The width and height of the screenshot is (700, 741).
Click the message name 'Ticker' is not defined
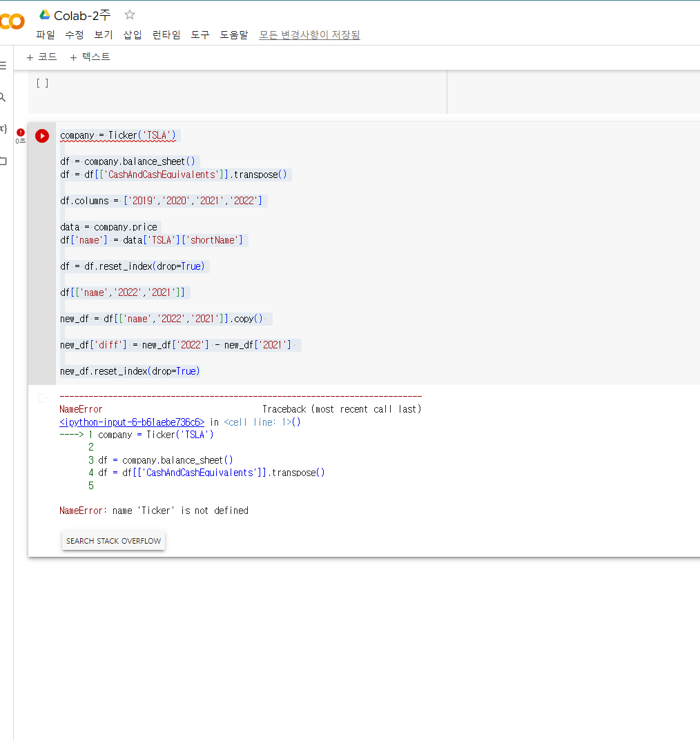[180, 511]
